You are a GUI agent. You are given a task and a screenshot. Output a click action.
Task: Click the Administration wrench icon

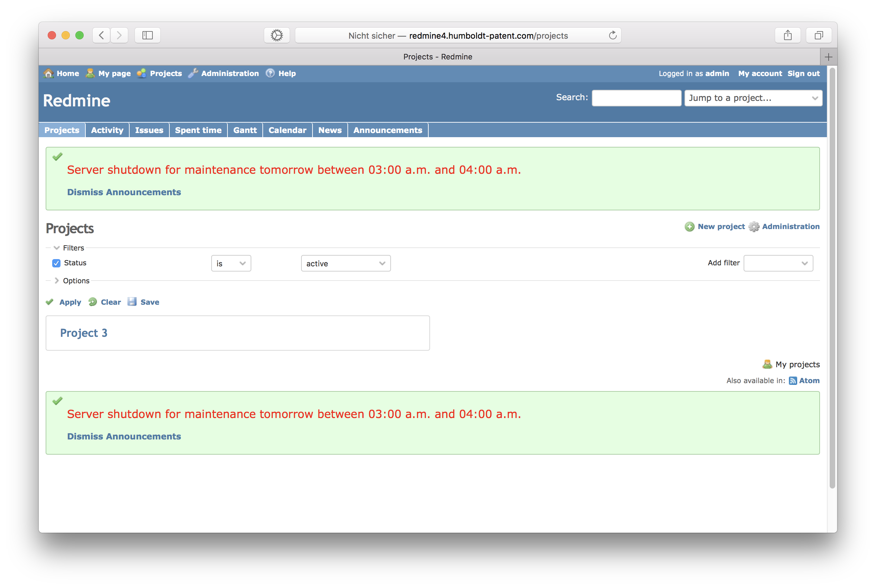pos(193,73)
